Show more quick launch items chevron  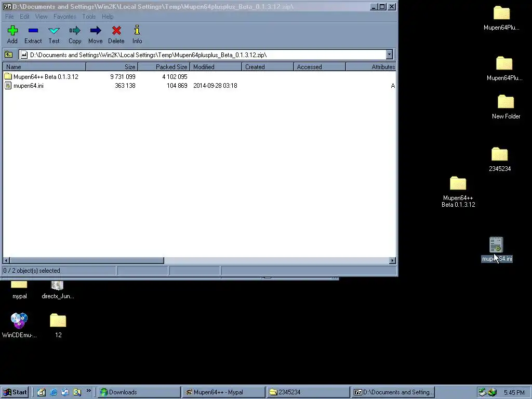[88, 391]
